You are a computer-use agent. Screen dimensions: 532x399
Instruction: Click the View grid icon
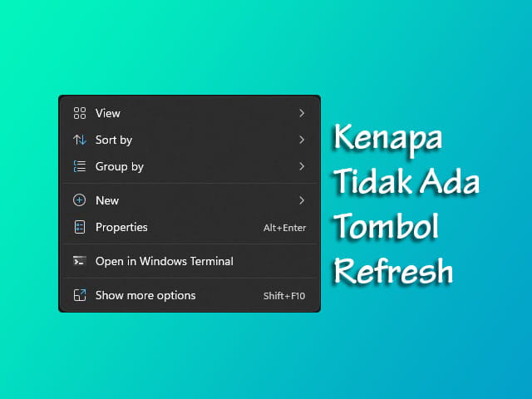coord(80,113)
